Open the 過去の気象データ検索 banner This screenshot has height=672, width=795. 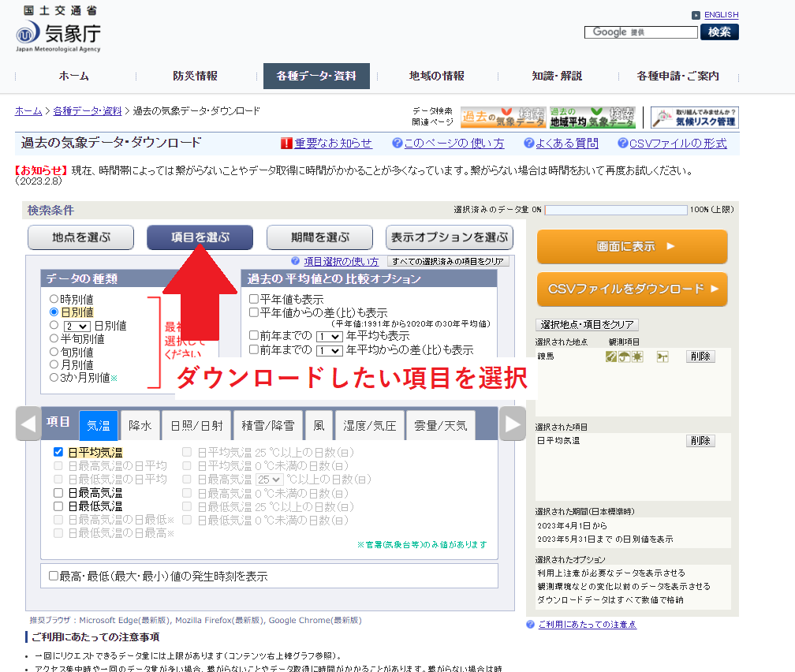(503, 118)
